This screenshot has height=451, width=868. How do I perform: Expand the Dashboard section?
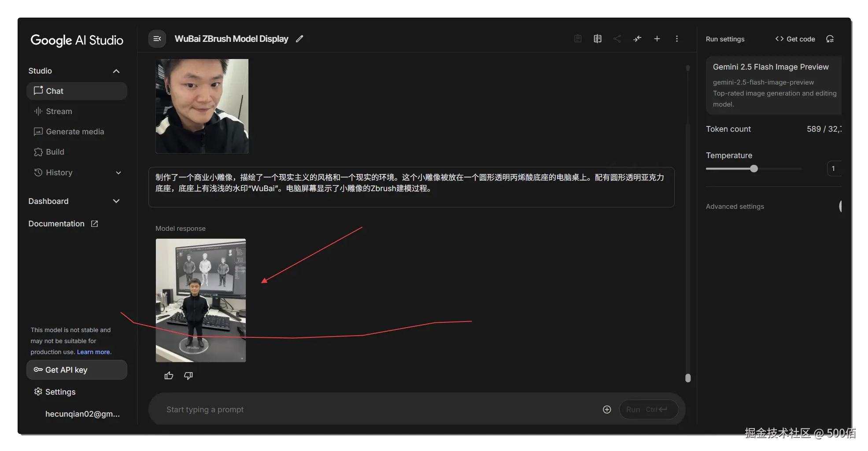tap(116, 201)
